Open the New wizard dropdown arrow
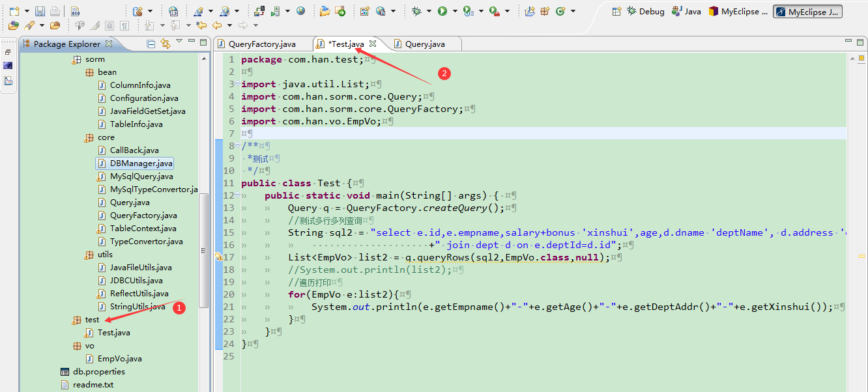Viewport: 868px width, 392px height. (x=26, y=11)
